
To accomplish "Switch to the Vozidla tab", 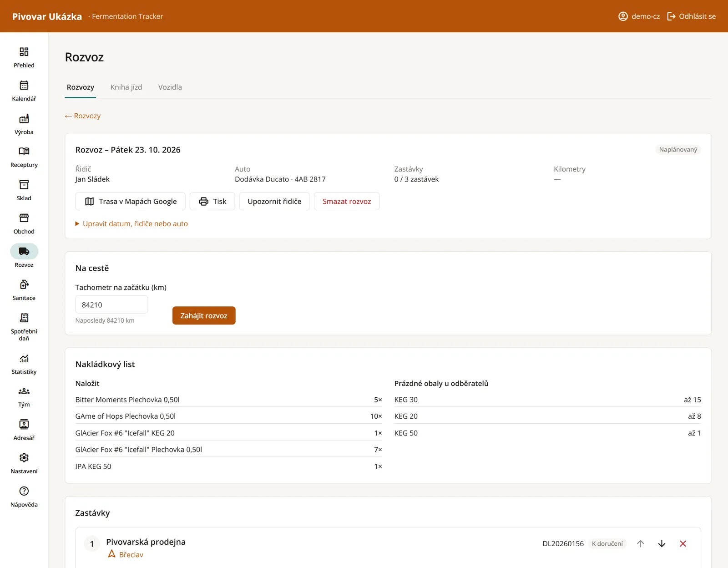I will click(x=170, y=87).
